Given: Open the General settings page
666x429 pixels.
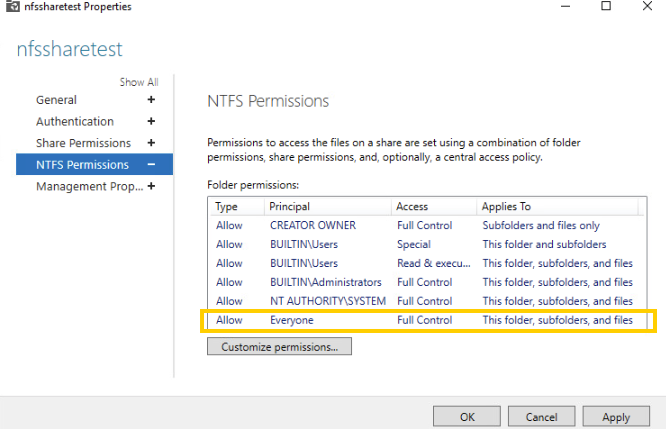Looking at the screenshot, I should point(56,100).
